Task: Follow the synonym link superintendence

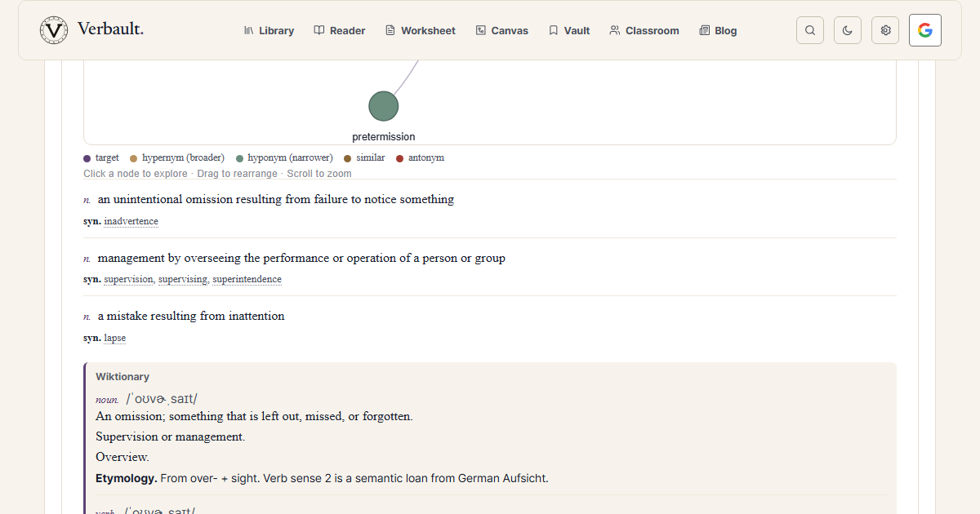Action: click(x=247, y=279)
